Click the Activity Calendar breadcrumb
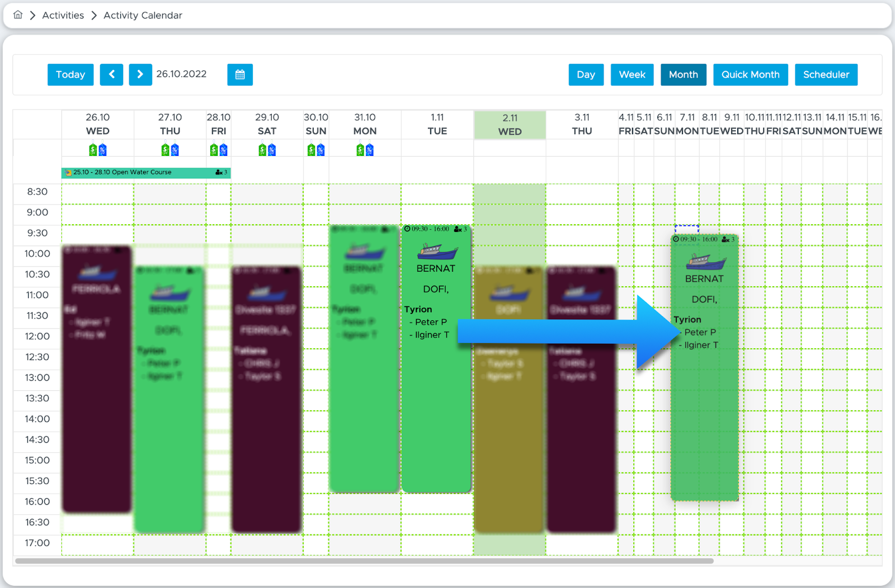The image size is (895, 588). click(x=143, y=15)
